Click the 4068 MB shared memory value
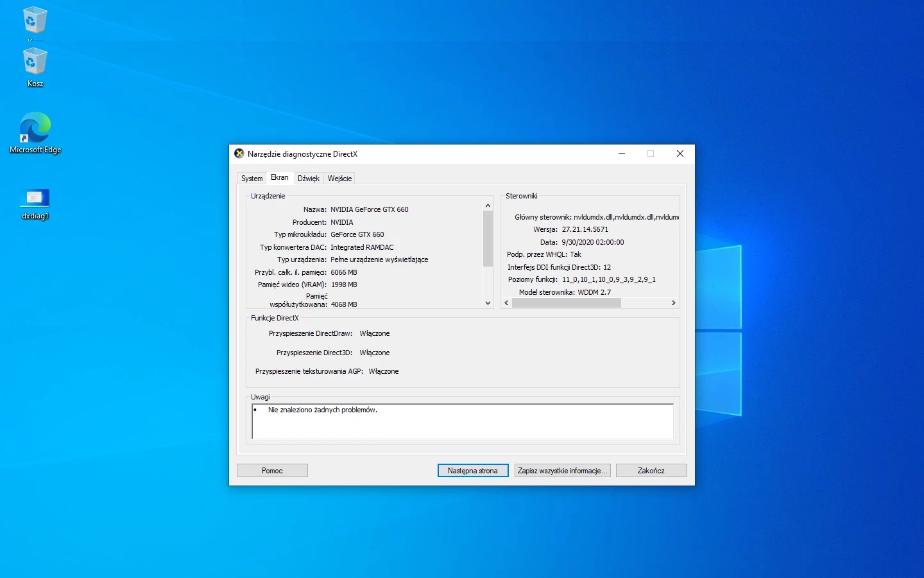Screen dimensions: 924x578 click(x=344, y=304)
